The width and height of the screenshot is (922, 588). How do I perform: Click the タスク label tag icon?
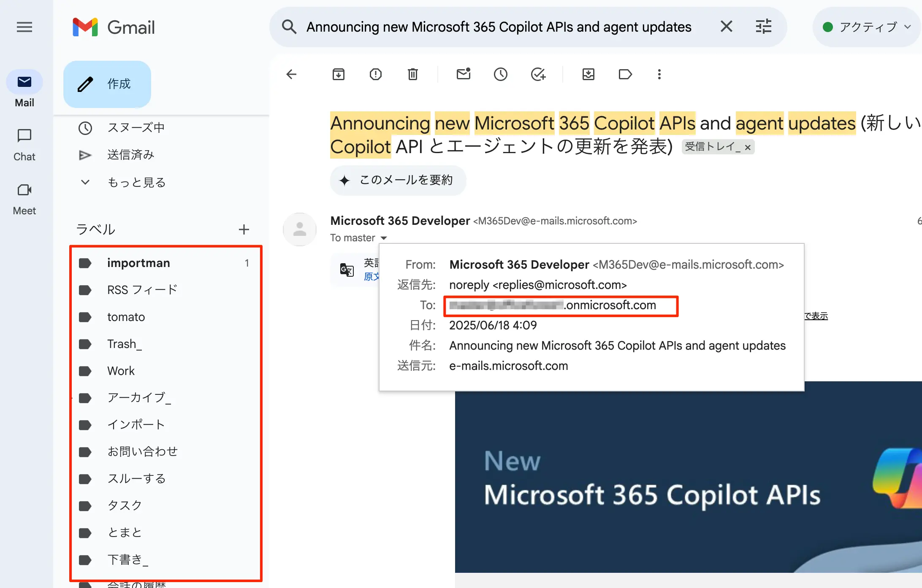tap(85, 506)
